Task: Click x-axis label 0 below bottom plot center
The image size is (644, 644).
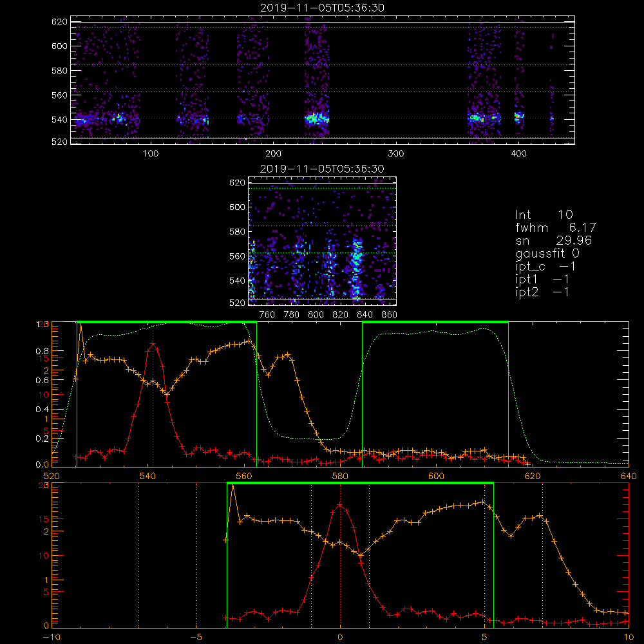Action: pos(340,637)
